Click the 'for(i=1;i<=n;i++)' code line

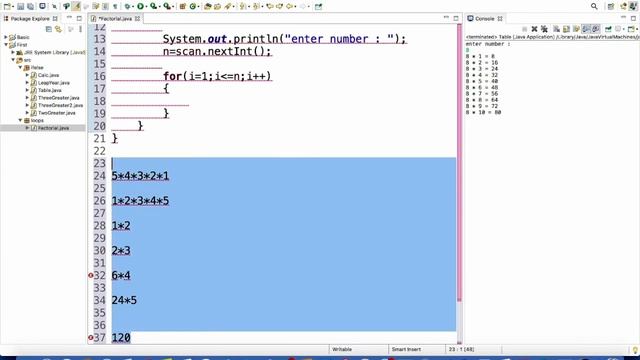[217, 76]
